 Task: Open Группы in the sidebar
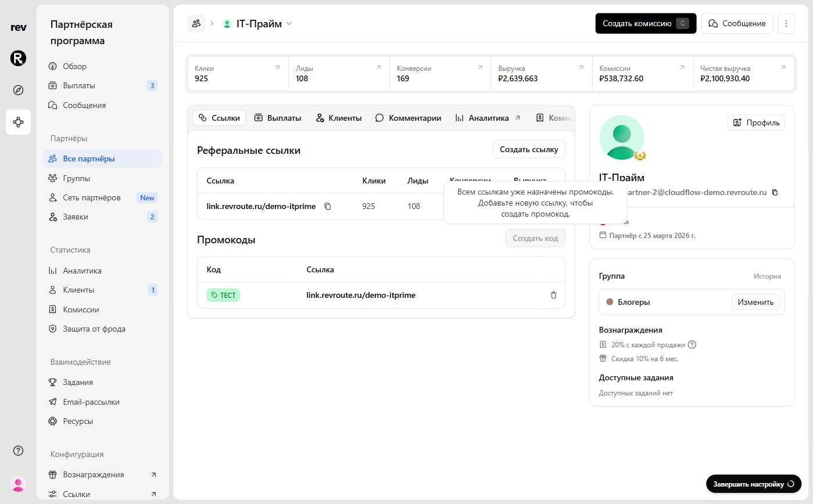[103, 178]
